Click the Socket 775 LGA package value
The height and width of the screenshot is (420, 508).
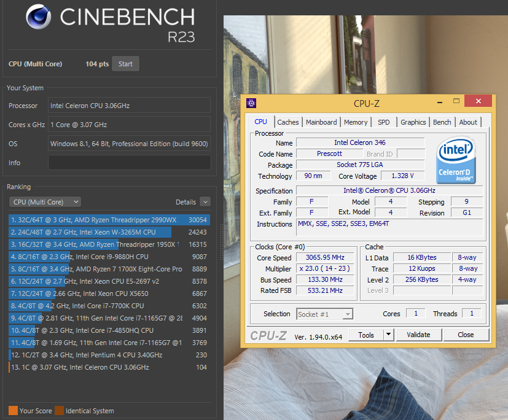pyautogui.click(x=360, y=165)
